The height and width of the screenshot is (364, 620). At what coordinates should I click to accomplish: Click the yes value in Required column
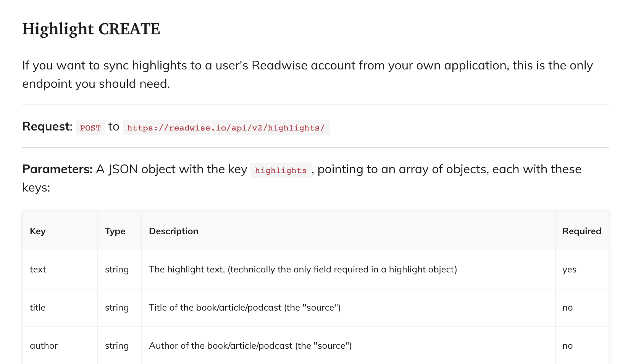pos(569,269)
